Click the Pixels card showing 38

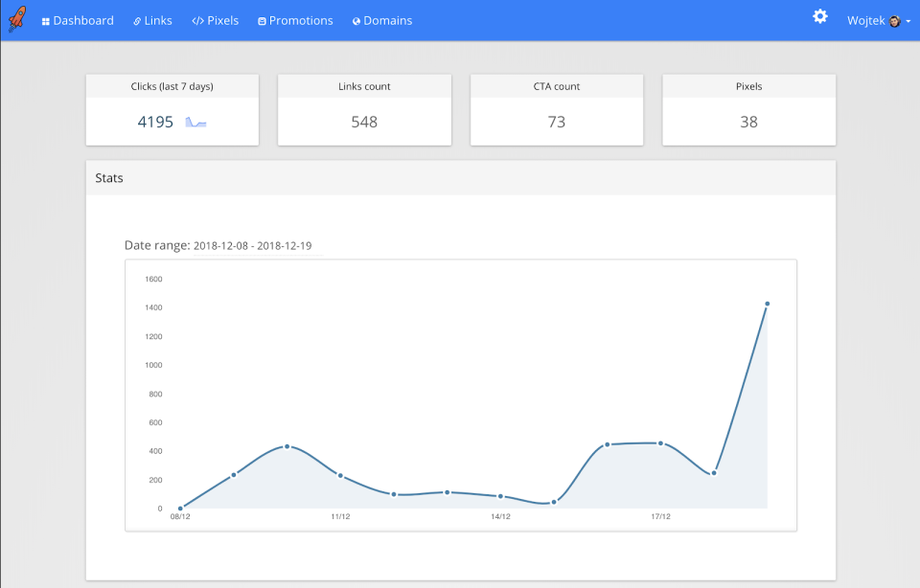[x=748, y=109]
